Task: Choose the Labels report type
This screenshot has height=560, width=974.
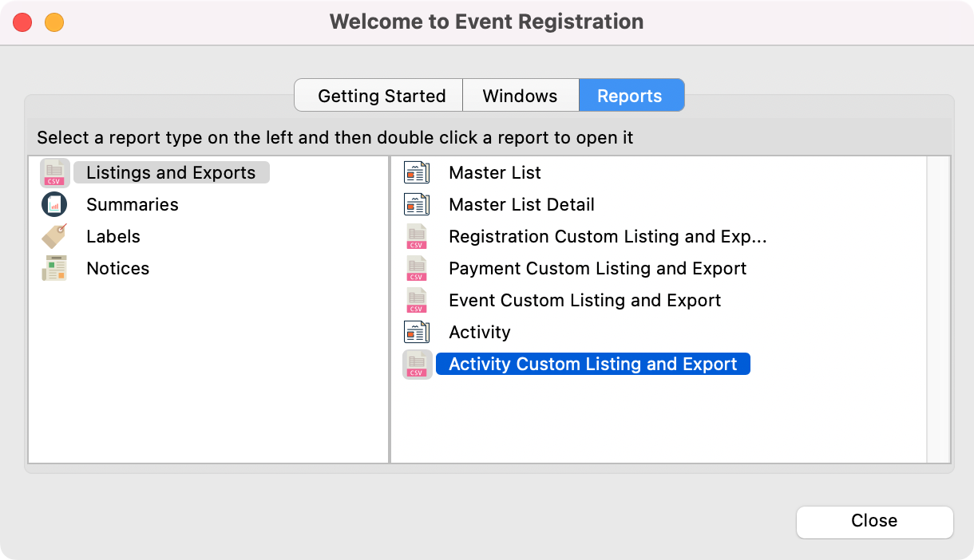Action: click(113, 237)
